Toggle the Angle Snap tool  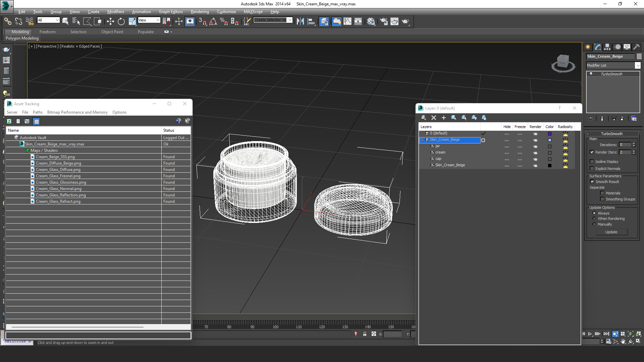(x=213, y=21)
